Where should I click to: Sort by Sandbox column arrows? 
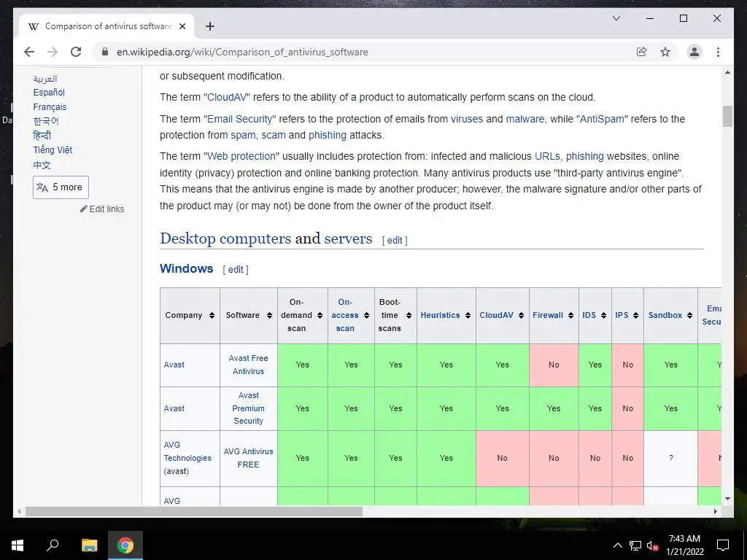click(x=689, y=315)
